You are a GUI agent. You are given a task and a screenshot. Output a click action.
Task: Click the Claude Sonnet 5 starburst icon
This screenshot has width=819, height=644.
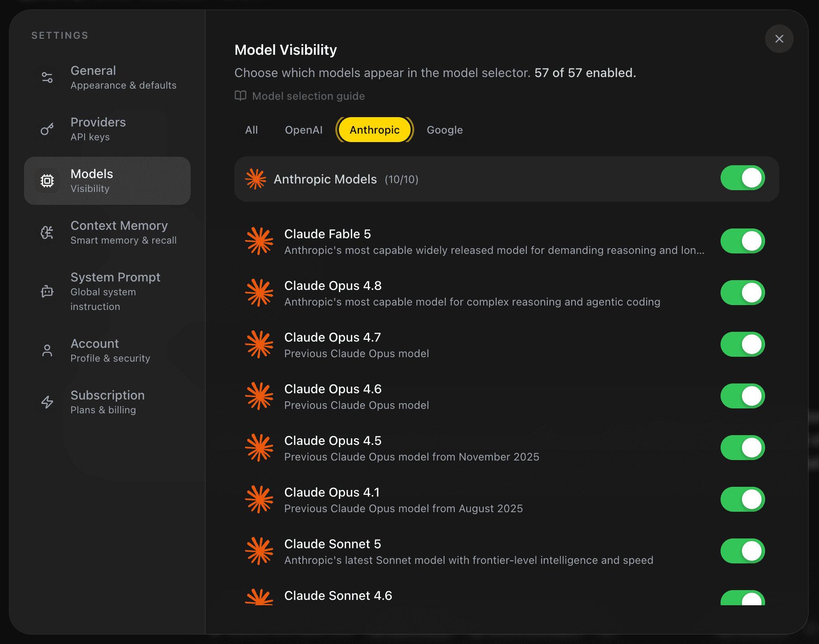259,551
